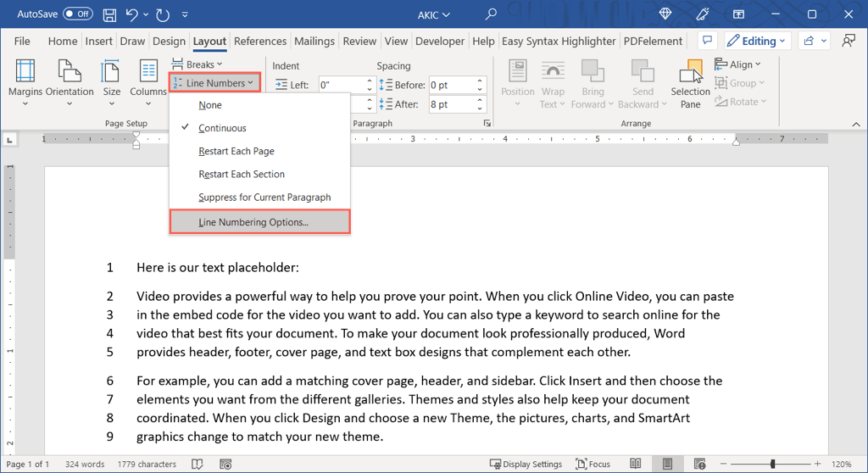Switch to the References tab
This screenshot has width=868, height=473.
(x=260, y=41)
